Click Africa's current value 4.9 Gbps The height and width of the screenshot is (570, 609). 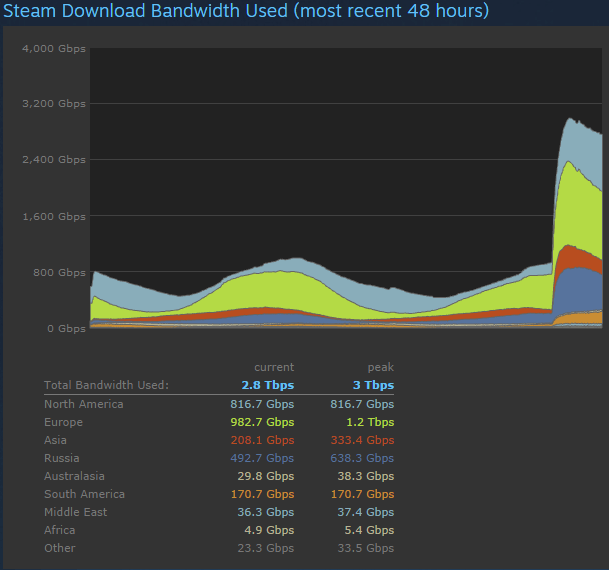pos(269,530)
